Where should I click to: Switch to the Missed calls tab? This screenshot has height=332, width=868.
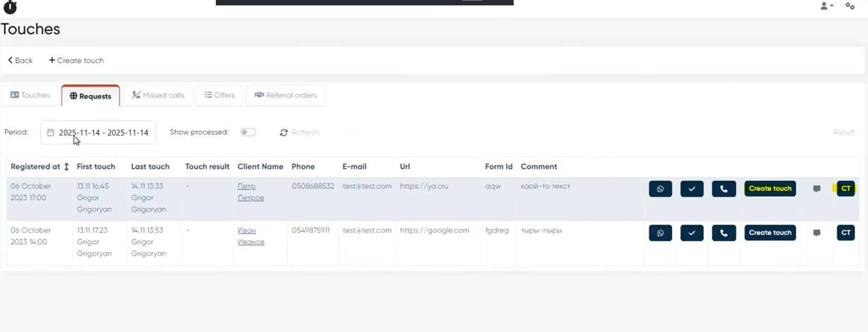158,95
